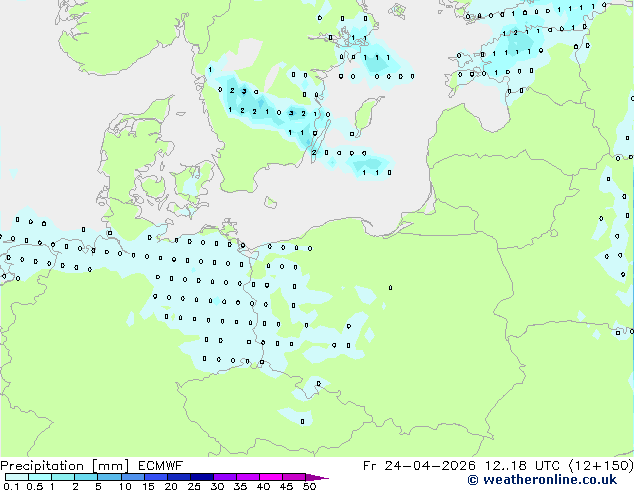Viewport: 634px width, 490px height.
Task: Click the 1–2 mm legend color swatch
Action: coord(63,477)
